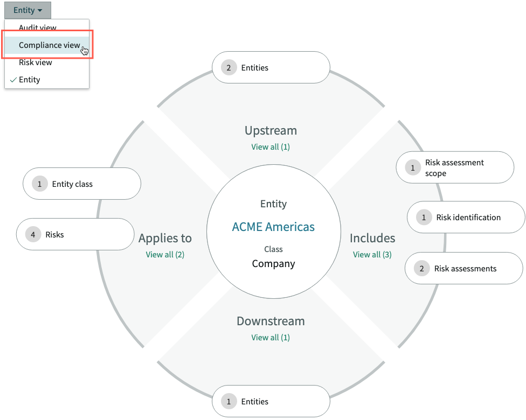This screenshot has width=526, height=420.
Task: Click the Upstream segment heading
Action: (x=271, y=131)
